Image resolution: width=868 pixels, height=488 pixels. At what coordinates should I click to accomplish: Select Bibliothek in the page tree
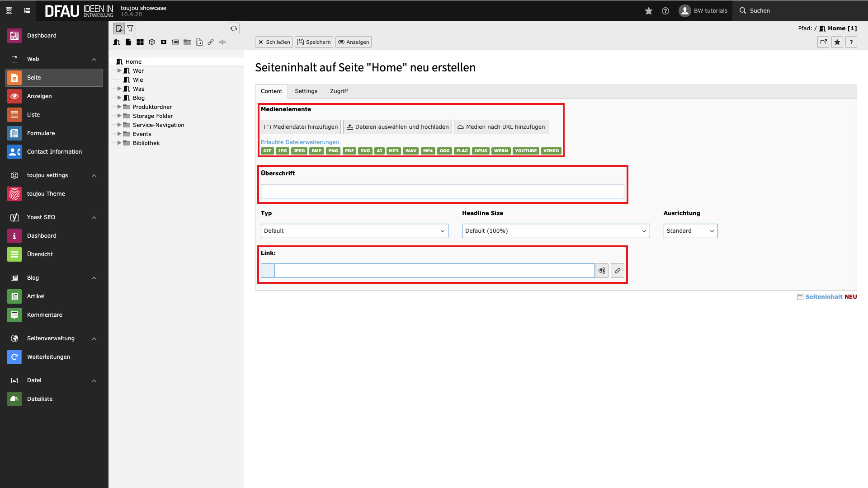pos(146,143)
